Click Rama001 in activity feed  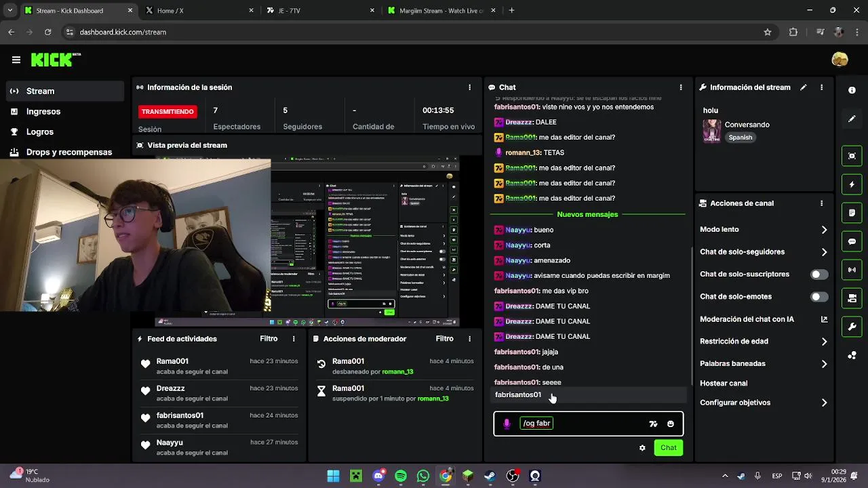(172, 361)
